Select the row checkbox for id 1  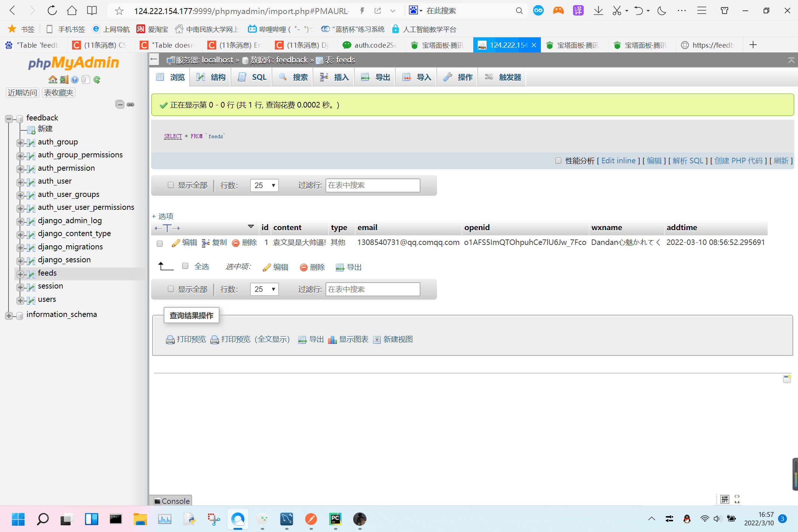pyautogui.click(x=160, y=243)
